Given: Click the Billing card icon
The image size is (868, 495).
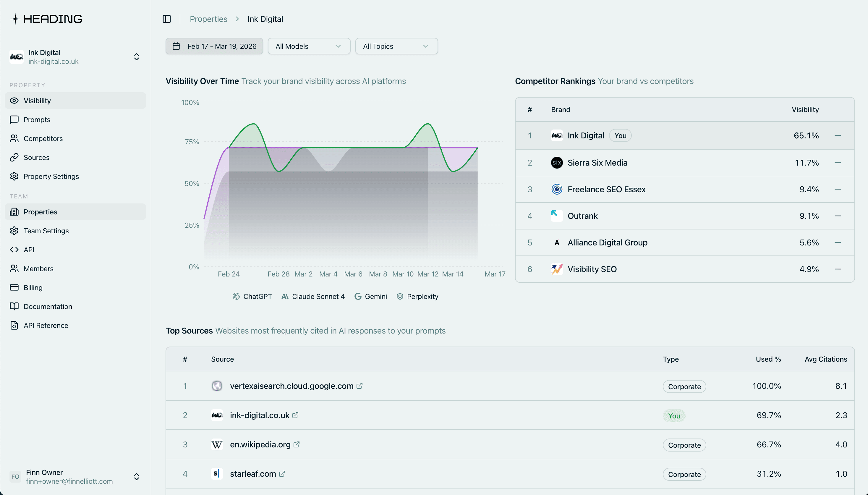Looking at the screenshot, I should point(14,287).
